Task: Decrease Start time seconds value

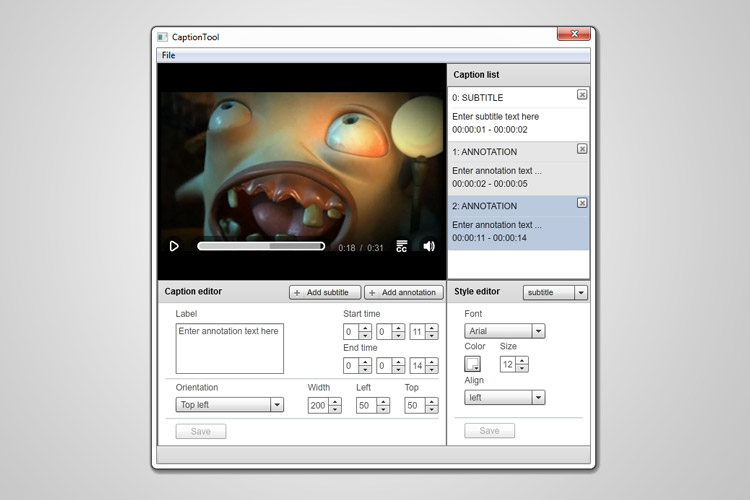Action: coord(432,335)
